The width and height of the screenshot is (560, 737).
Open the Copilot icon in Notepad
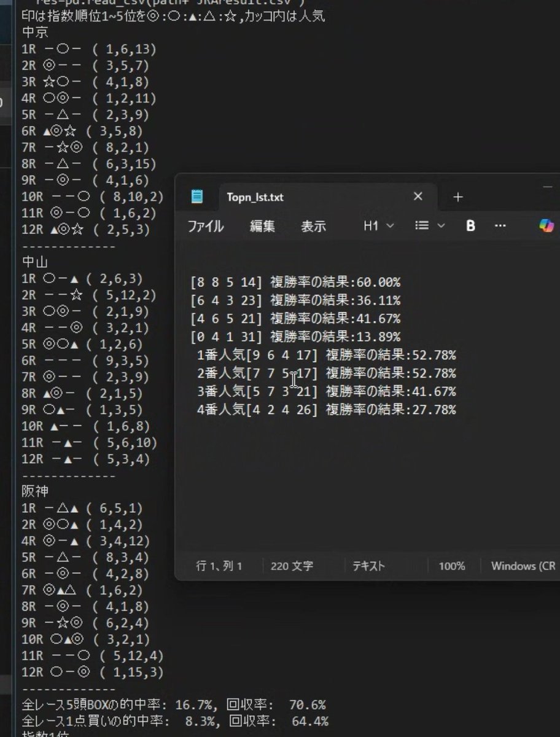pos(546,225)
